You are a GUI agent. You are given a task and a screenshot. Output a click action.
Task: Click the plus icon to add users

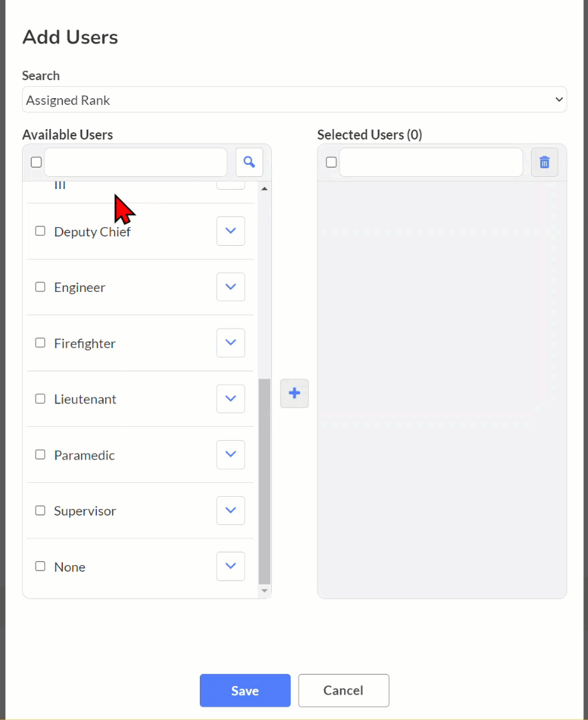pyautogui.click(x=295, y=393)
